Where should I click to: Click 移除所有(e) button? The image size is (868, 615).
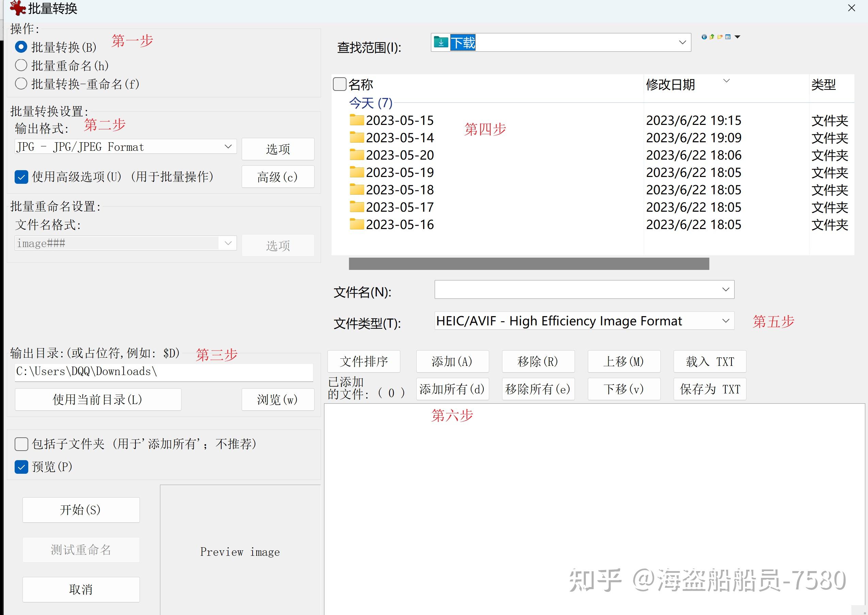point(538,389)
